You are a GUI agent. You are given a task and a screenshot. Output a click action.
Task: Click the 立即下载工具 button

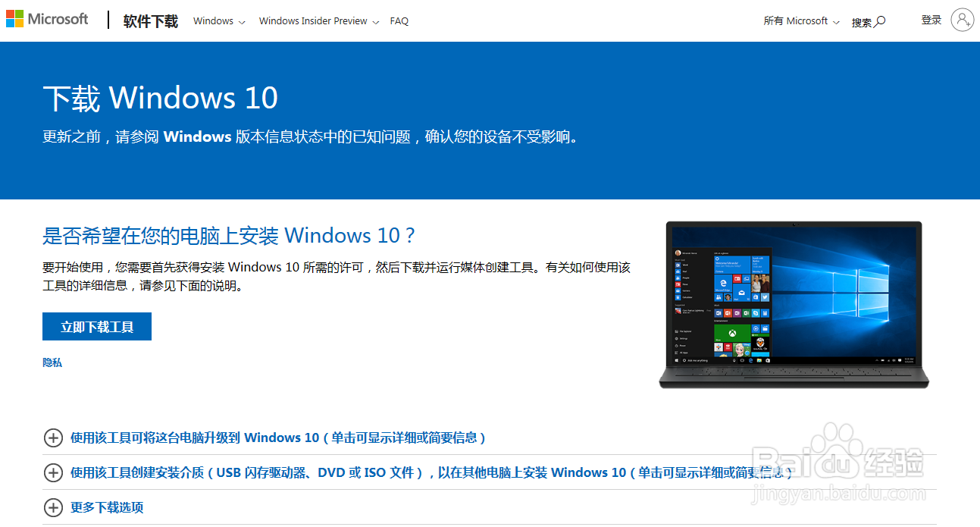(97, 327)
